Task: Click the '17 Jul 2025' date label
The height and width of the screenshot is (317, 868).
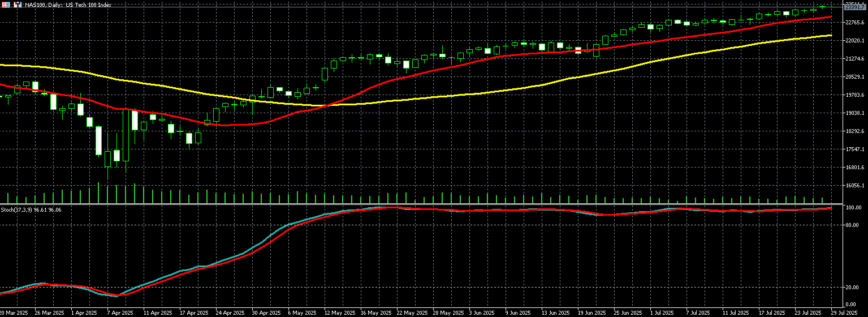Action: pos(772,312)
